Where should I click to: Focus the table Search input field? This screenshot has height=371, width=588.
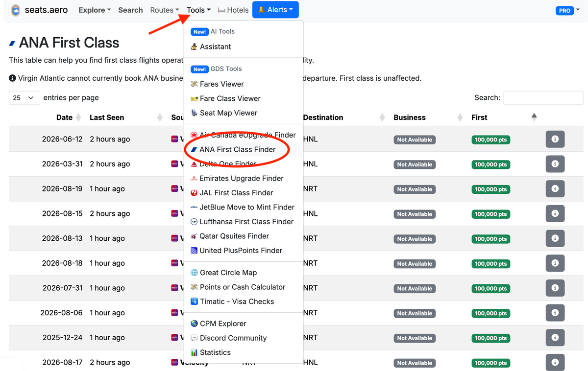[x=543, y=98]
